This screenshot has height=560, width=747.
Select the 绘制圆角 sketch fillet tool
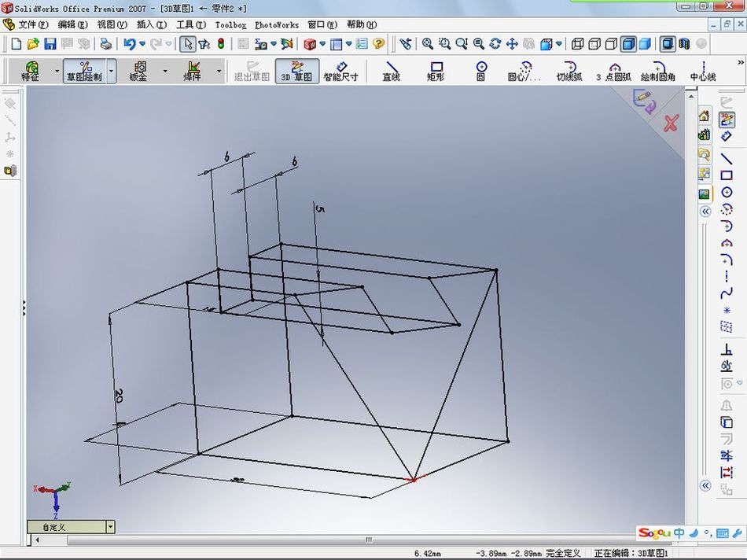[658, 71]
